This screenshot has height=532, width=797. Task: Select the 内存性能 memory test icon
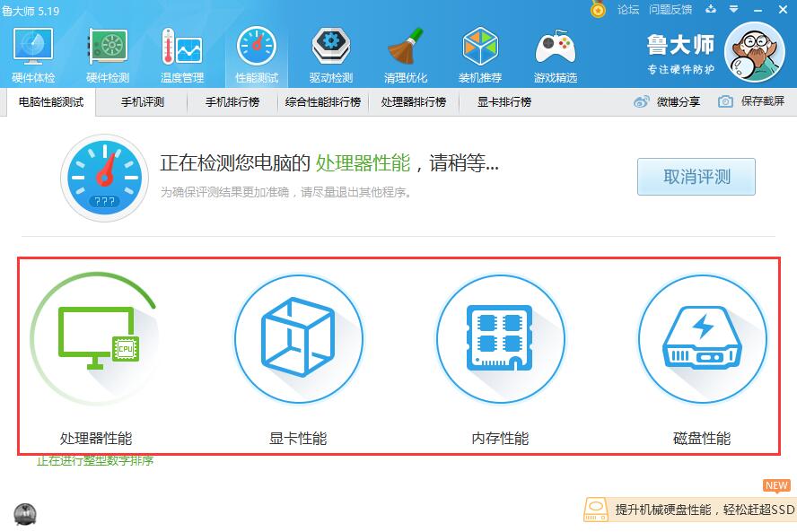[x=501, y=339]
